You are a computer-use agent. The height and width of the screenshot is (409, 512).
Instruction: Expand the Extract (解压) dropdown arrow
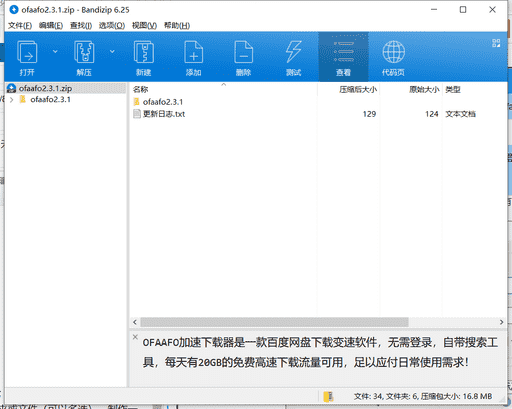coord(112,52)
